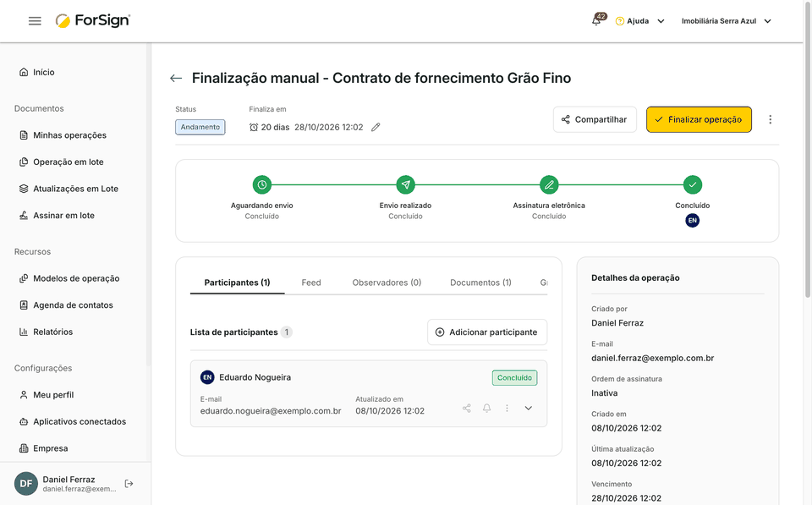Open the Ajuda help dropdown
The height and width of the screenshot is (505, 812).
[639, 21]
